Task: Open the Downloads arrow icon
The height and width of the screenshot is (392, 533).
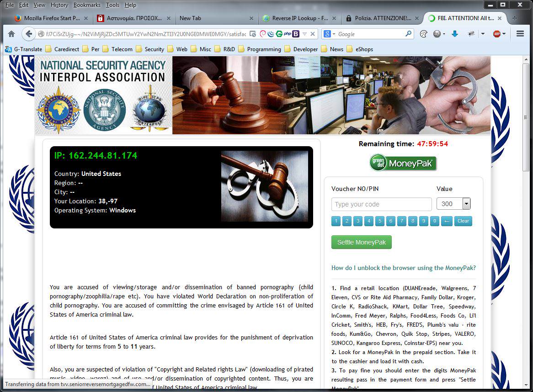Action: tap(454, 34)
